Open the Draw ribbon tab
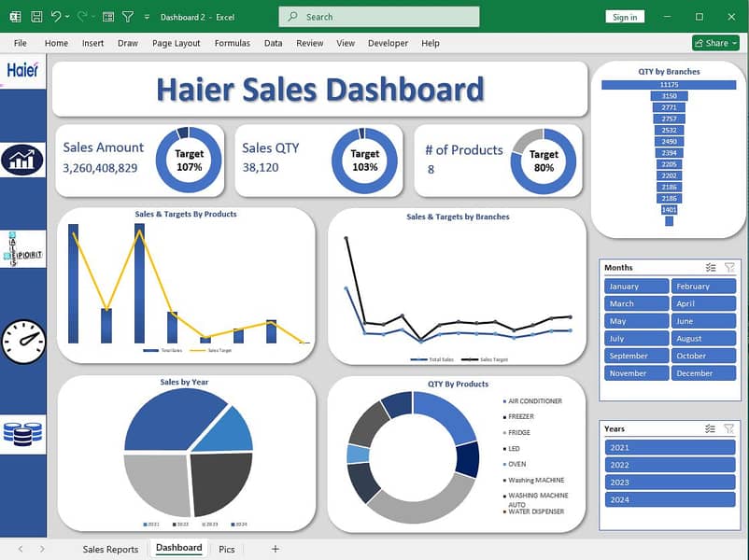This screenshot has height=560, width=749. (128, 43)
